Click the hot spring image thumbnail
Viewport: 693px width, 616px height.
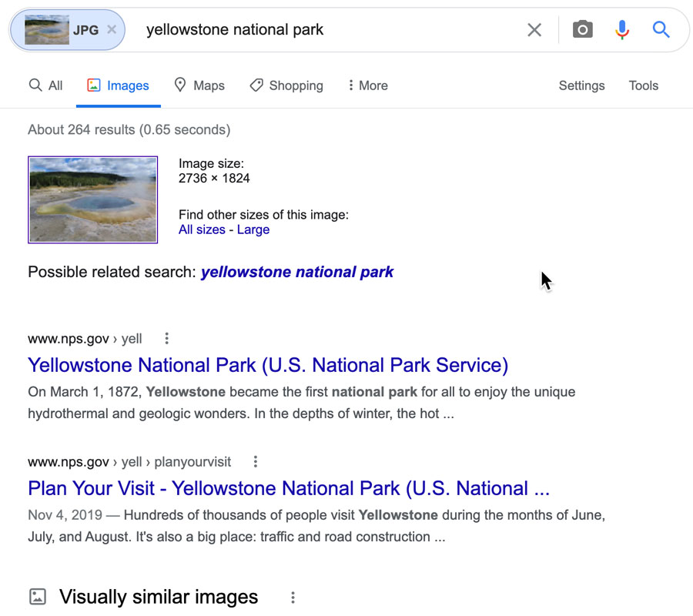point(92,199)
